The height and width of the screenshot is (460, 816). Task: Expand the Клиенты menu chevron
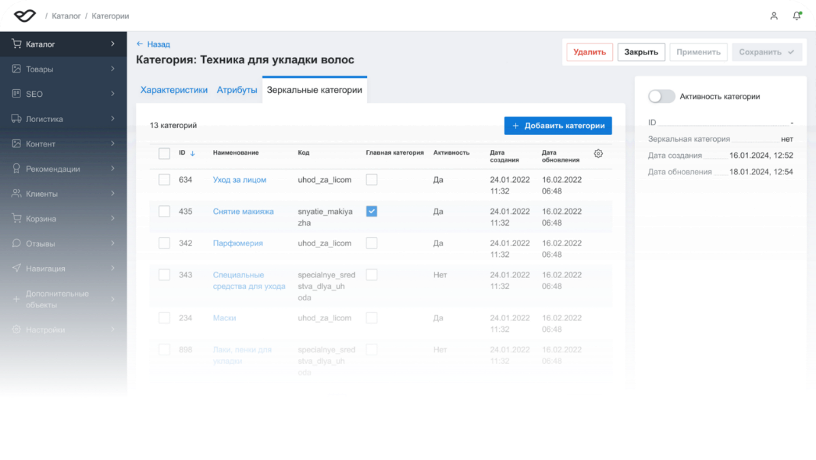pos(112,194)
